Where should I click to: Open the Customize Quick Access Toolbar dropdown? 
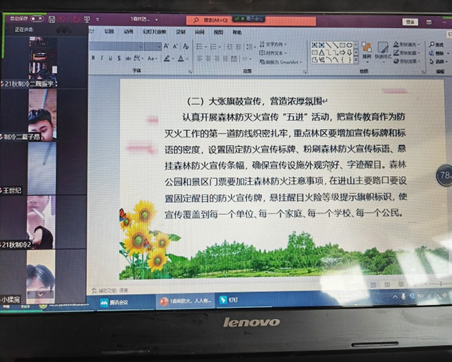coord(97,20)
